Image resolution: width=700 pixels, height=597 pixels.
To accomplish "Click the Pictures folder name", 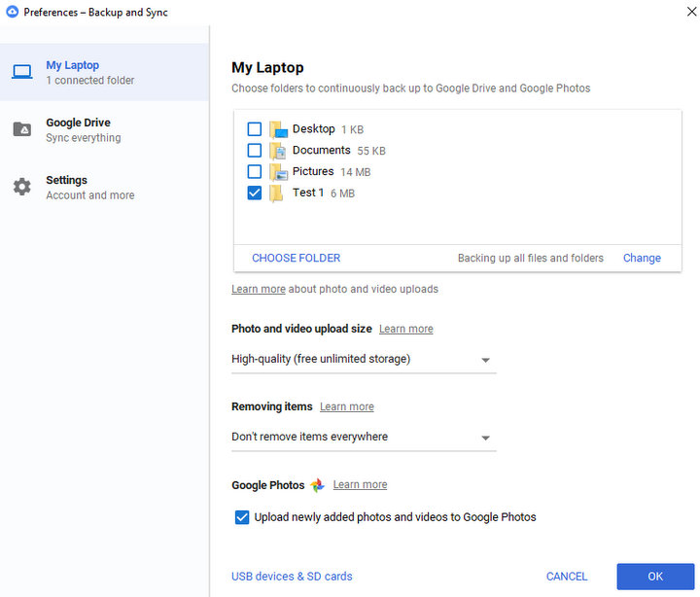I will point(313,171).
